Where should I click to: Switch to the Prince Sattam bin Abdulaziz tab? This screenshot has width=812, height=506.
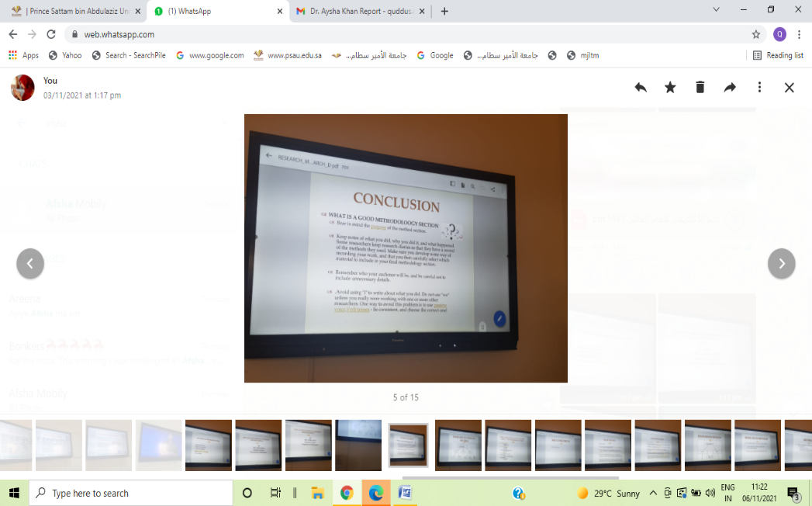point(71,12)
